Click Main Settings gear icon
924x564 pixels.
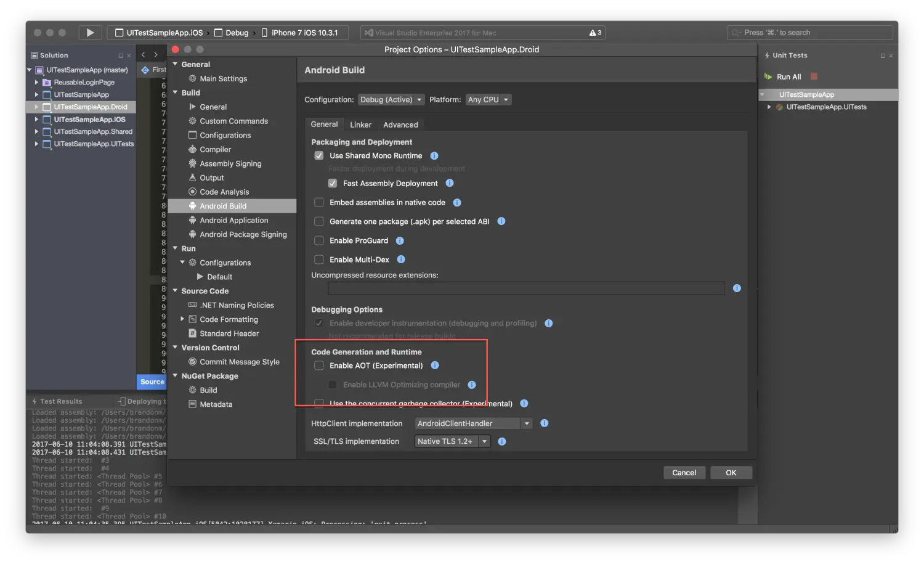pos(192,78)
